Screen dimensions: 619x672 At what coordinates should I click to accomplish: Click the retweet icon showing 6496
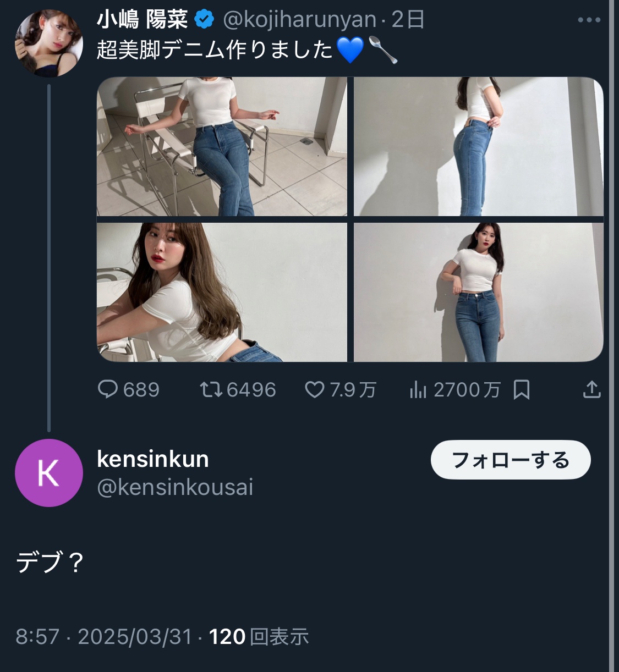tap(211, 390)
